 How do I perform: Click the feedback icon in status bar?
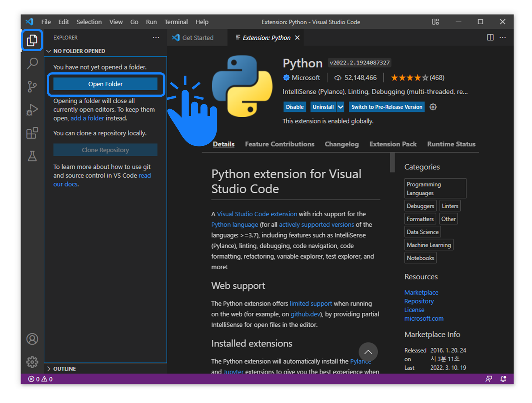click(489, 379)
